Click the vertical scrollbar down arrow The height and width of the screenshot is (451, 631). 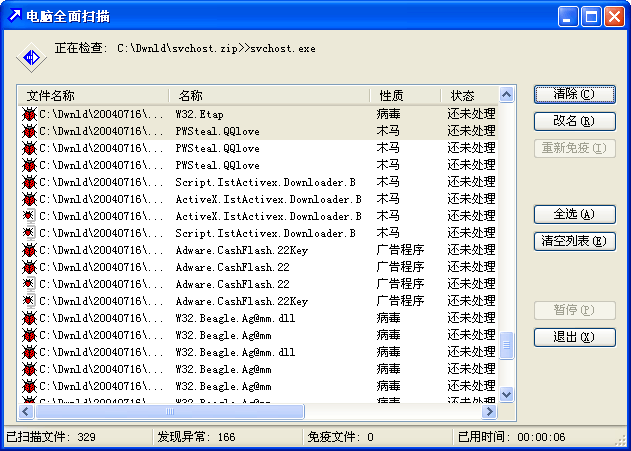pos(506,395)
